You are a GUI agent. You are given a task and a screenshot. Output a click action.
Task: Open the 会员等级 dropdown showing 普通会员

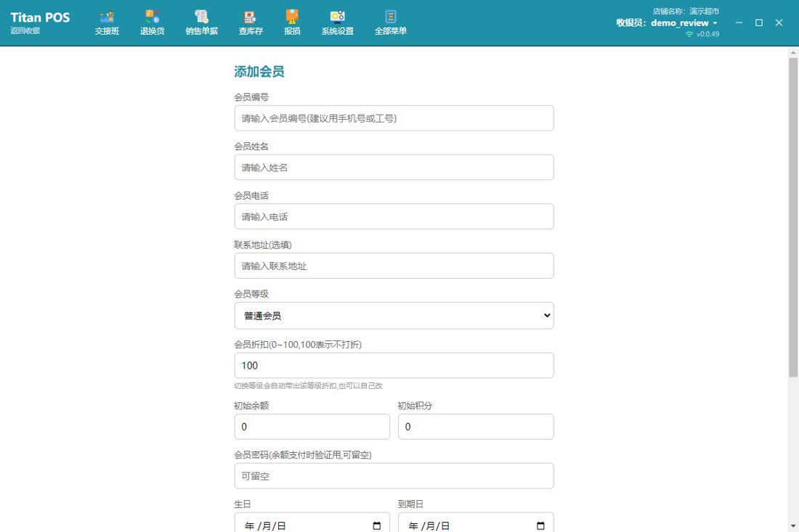click(x=394, y=316)
